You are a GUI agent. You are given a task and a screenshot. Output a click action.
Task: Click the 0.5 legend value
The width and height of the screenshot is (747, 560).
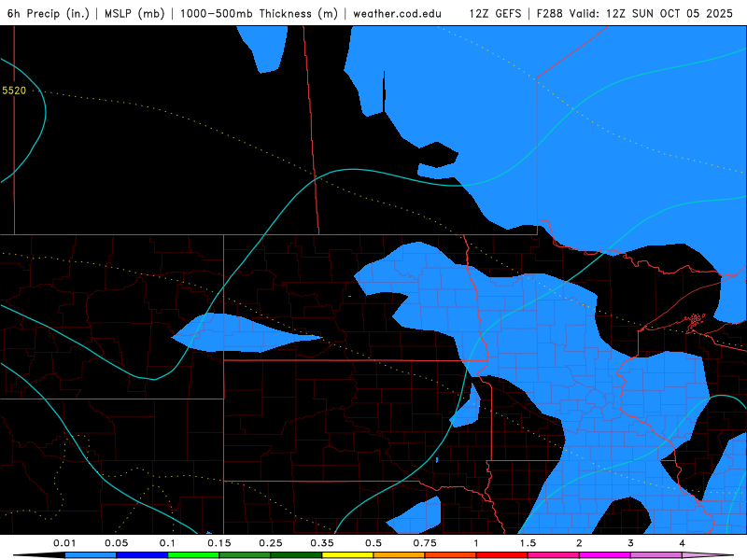(373, 543)
